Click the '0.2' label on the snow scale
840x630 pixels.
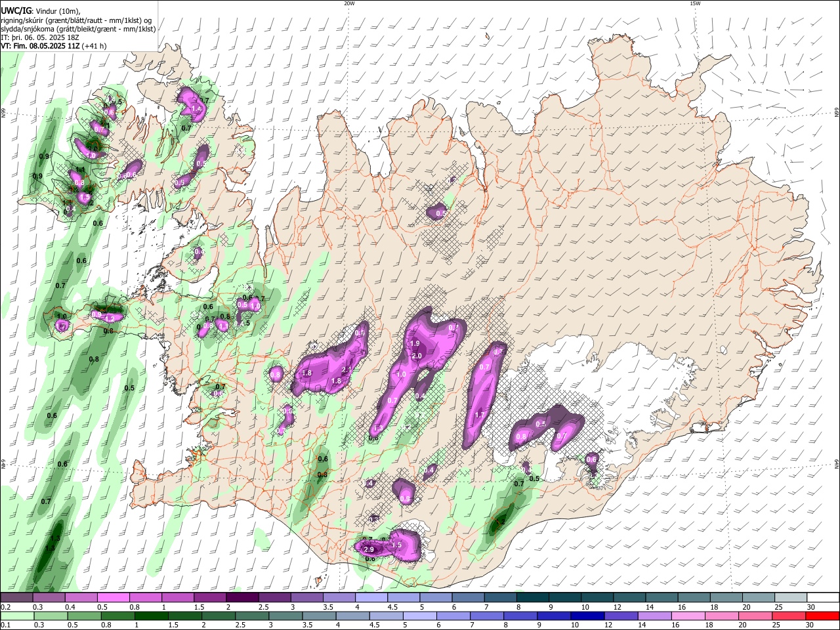(5, 607)
